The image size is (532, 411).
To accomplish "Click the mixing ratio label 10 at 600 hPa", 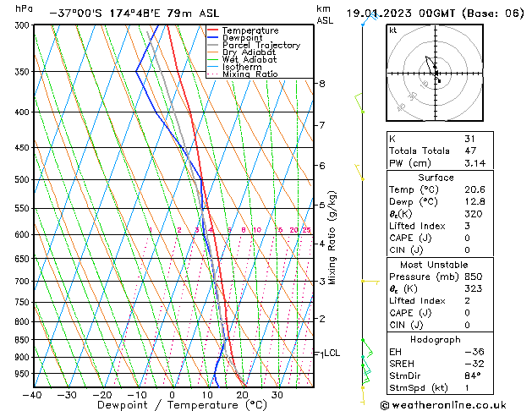I will click(257, 230).
